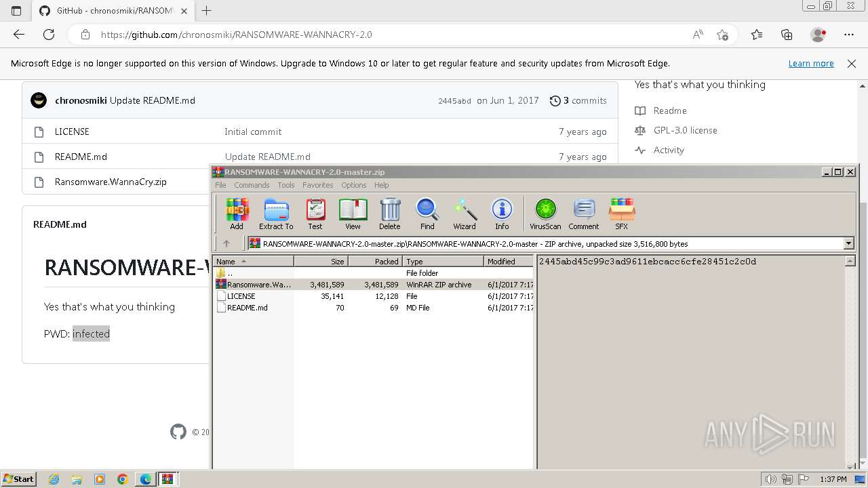Open LICENSE file on GitHub

tap(72, 131)
